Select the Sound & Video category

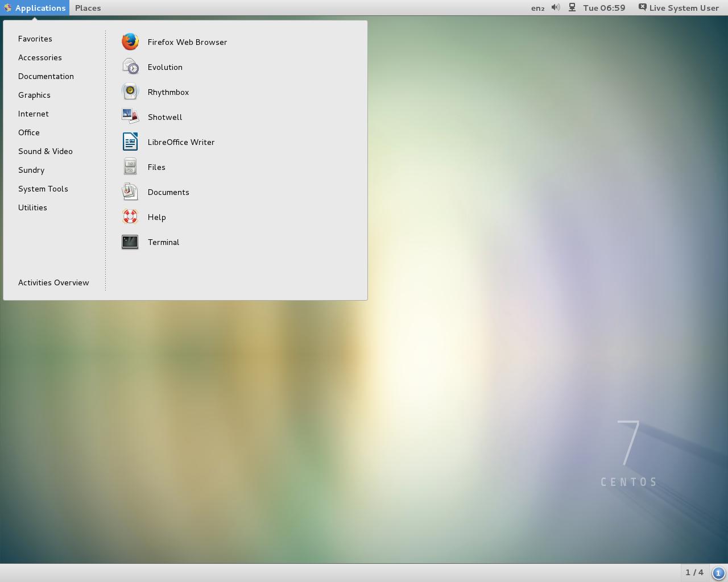tap(45, 151)
